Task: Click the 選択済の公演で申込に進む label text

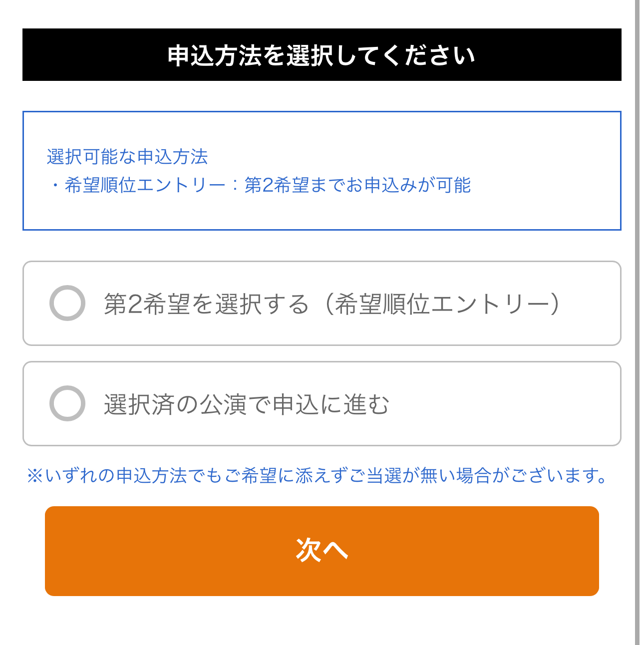Action: [x=246, y=404]
